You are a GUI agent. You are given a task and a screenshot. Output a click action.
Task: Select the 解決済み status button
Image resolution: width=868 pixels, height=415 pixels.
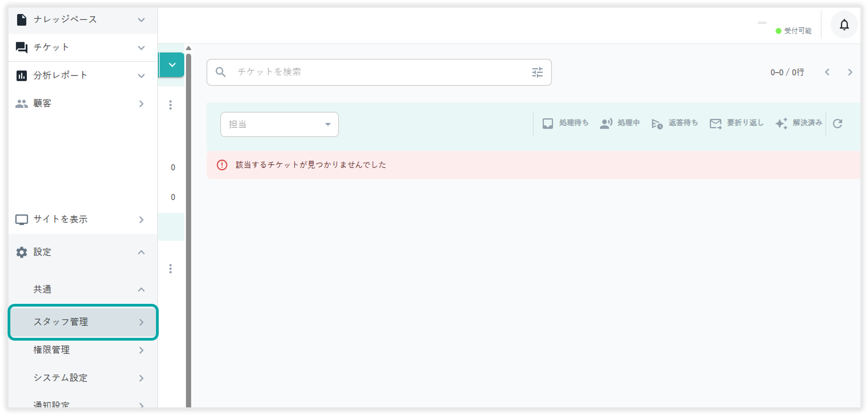point(799,123)
